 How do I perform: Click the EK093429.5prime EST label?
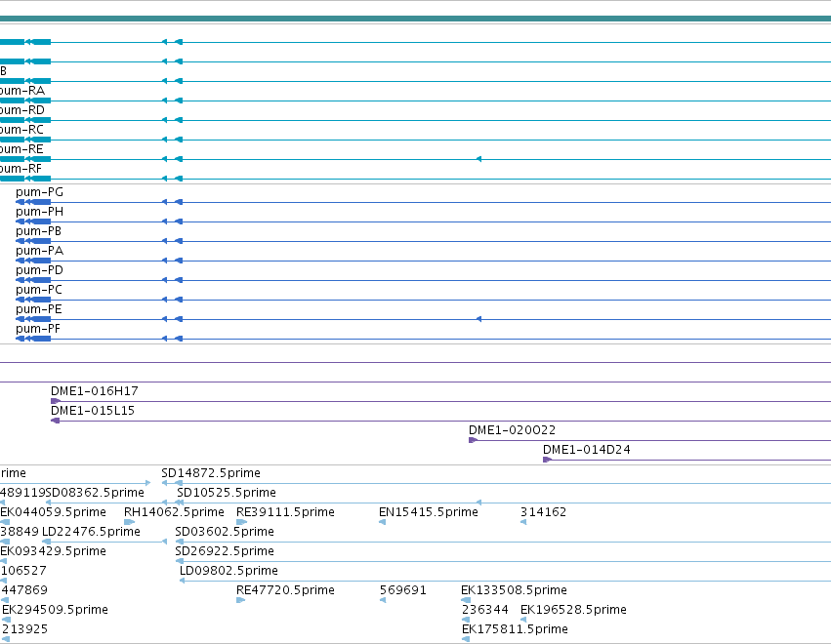click(53, 551)
